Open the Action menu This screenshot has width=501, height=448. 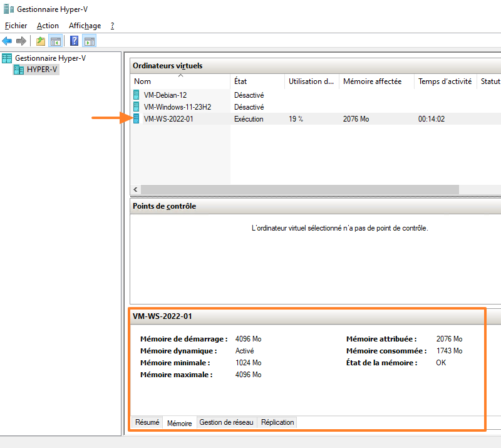(x=48, y=26)
